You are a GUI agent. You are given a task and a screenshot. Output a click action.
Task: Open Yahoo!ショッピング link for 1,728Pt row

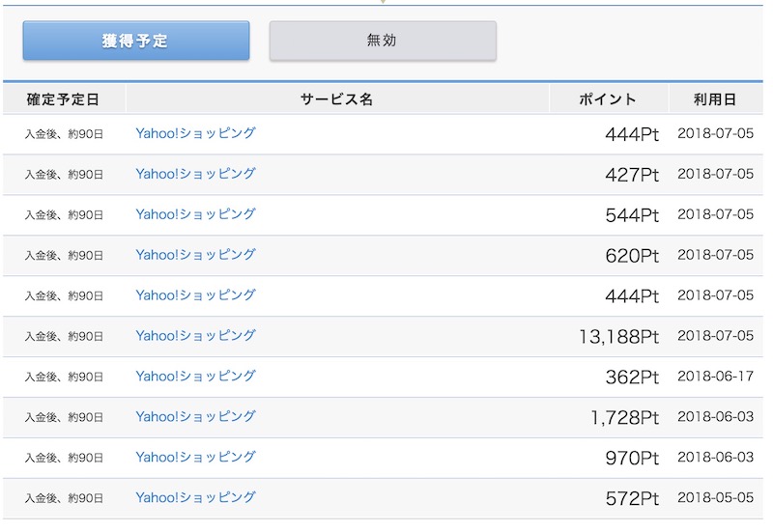click(195, 417)
